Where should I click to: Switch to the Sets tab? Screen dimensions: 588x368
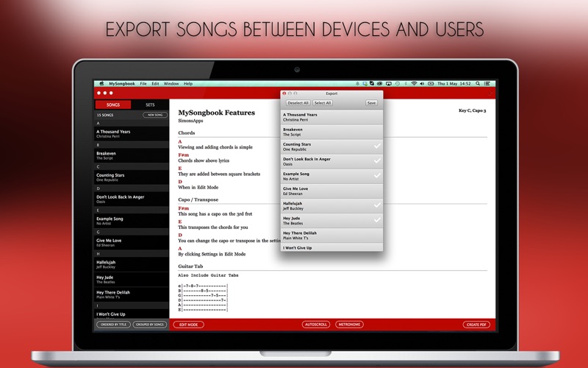150,105
